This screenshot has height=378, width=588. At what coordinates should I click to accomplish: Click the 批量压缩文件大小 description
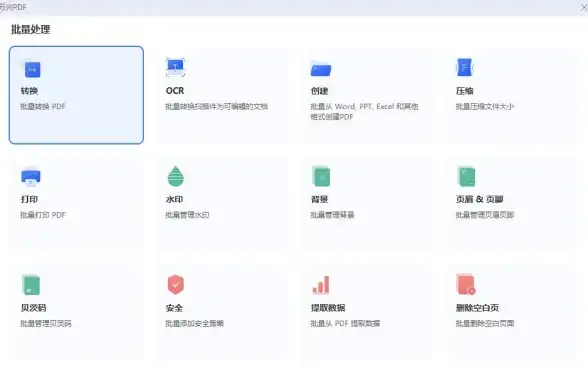485,106
